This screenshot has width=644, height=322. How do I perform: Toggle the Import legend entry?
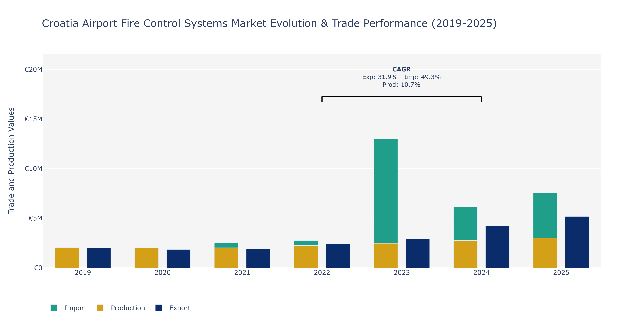coord(68,308)
